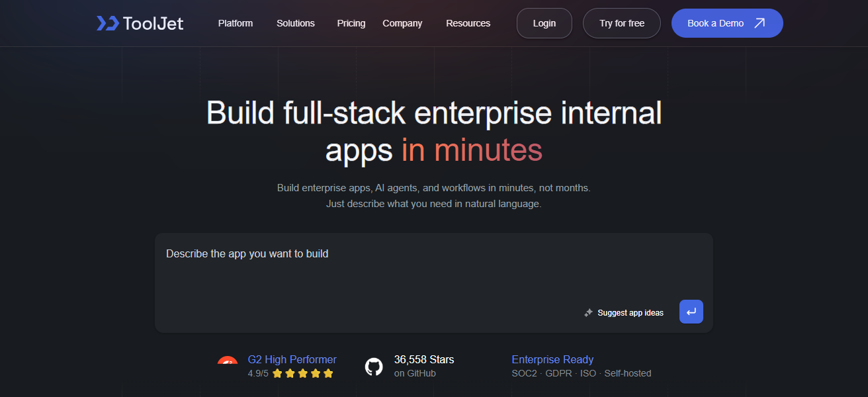Click the 'in minutes' highlighted headline text

pos(472,150)
